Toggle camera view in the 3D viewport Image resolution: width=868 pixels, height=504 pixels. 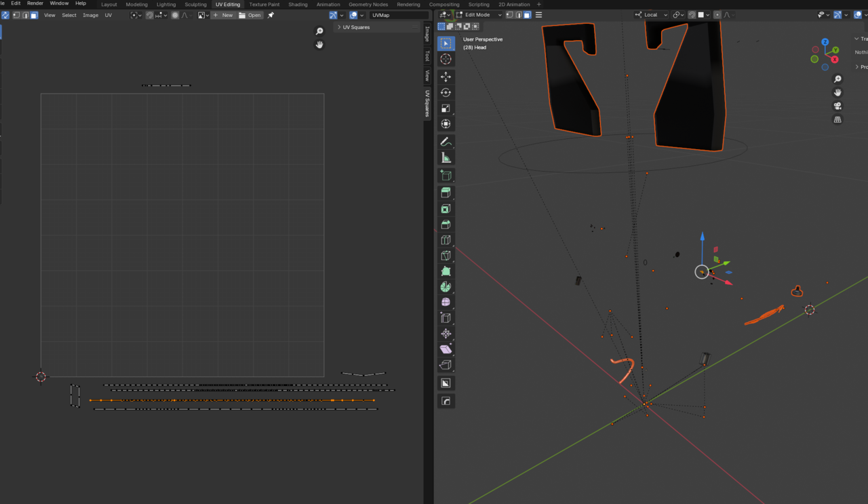[x=837, y=106]
